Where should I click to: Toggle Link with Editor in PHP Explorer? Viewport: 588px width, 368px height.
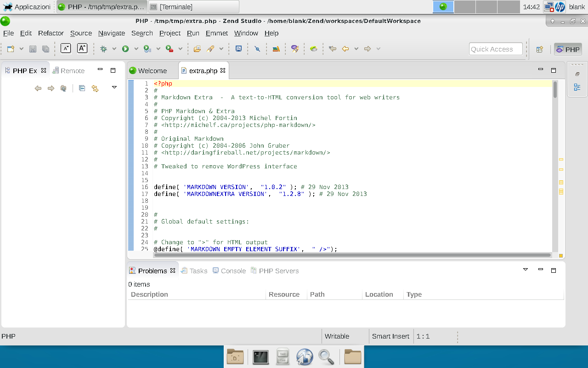(x=95, y=88)
